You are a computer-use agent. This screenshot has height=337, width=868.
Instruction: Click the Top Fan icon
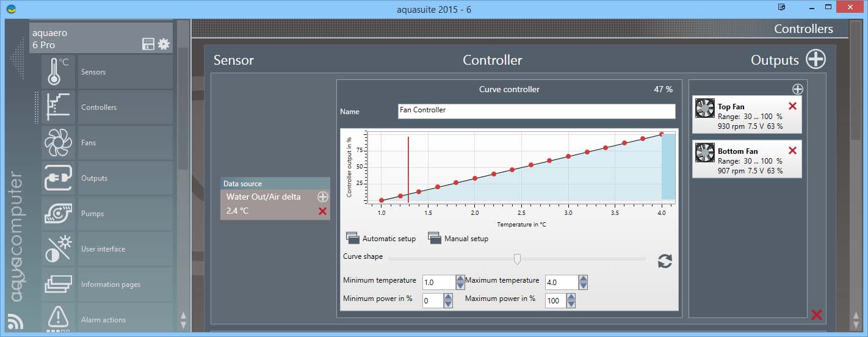pyautogui.click(x=705, y=109)
